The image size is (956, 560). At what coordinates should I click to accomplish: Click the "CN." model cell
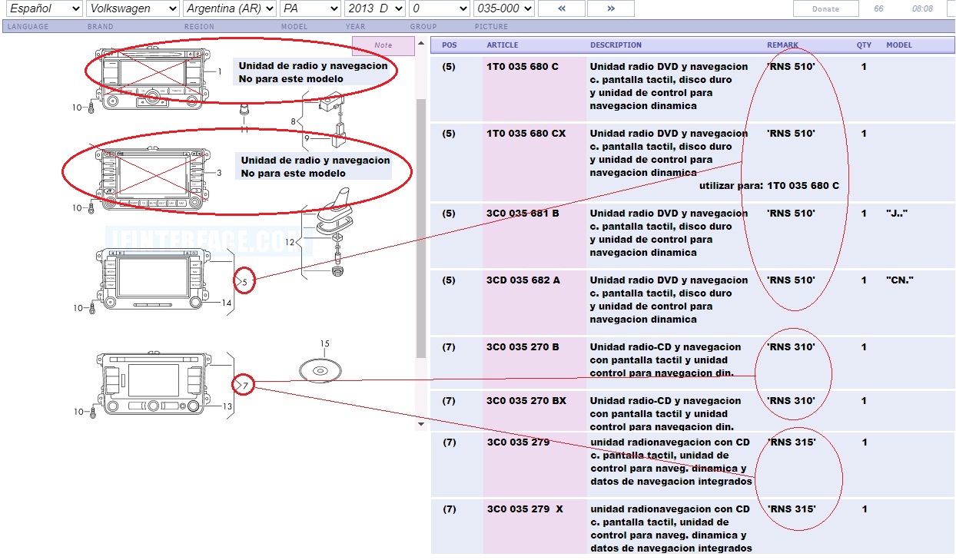point(899,280)
